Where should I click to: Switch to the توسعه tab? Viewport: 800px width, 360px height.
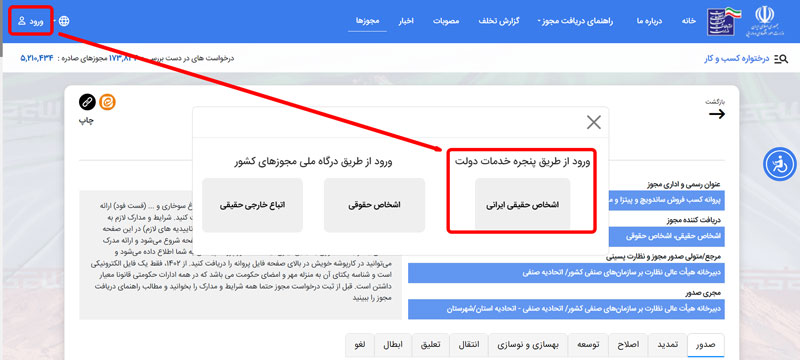(x=587, y=344)
